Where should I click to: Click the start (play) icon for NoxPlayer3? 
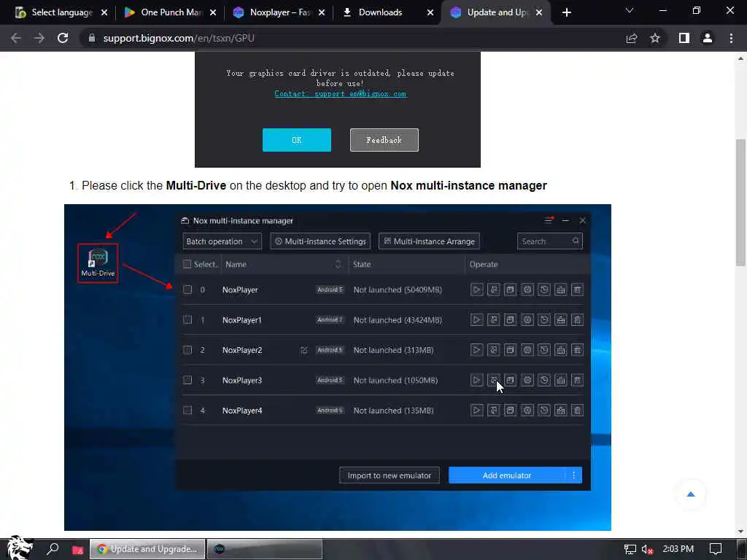tap(476, 380)
